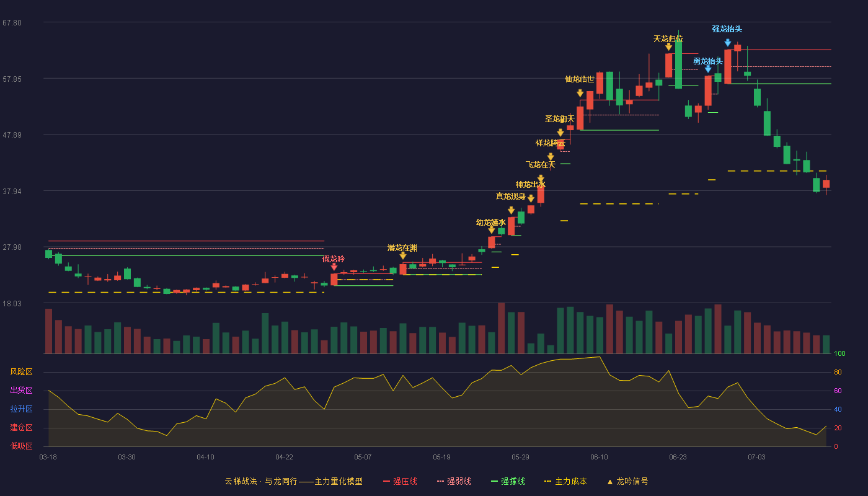Image resolution: width=868 pixels, height=496 pixels.
Task: Click the 真龙现身 yellow arrow marker
Action: (x=511, y=211)
